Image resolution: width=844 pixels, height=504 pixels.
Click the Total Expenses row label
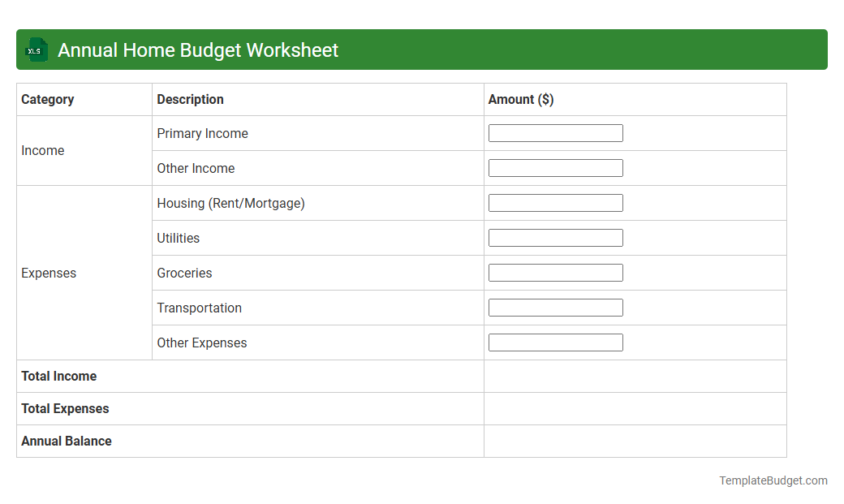coord(65,408)
